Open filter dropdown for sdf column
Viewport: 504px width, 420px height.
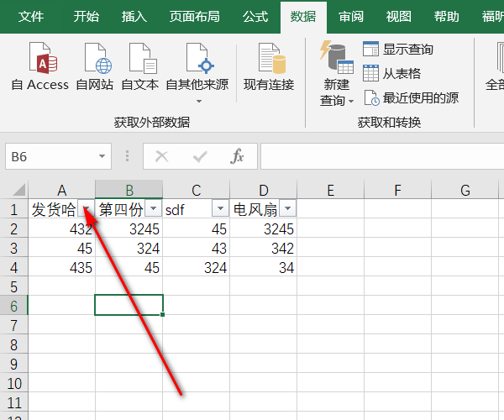pos(220,208)
